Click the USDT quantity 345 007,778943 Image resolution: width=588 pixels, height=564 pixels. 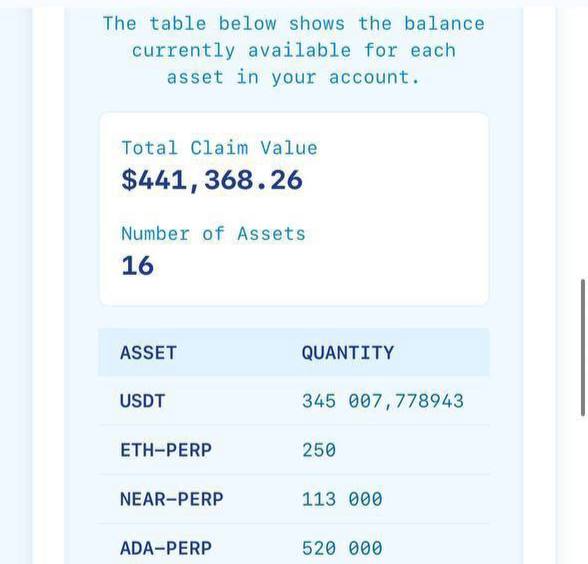click(383, 401)
